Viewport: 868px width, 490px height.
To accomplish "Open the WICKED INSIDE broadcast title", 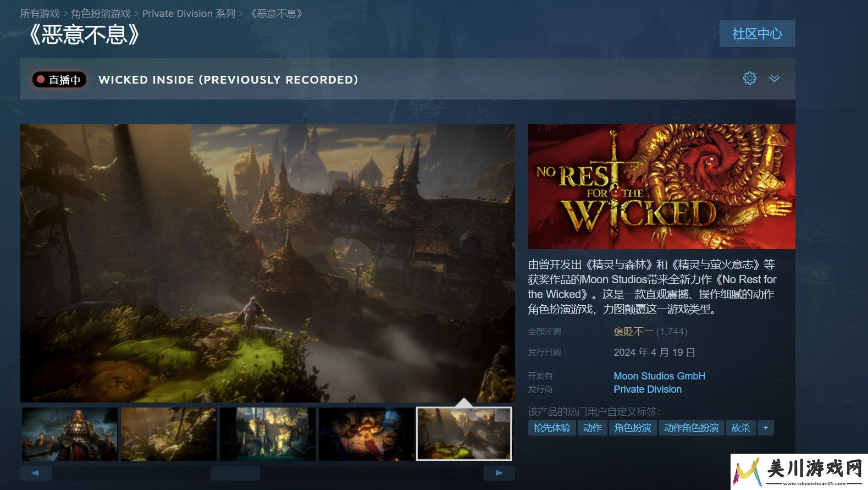I will (x=228, y=80).
